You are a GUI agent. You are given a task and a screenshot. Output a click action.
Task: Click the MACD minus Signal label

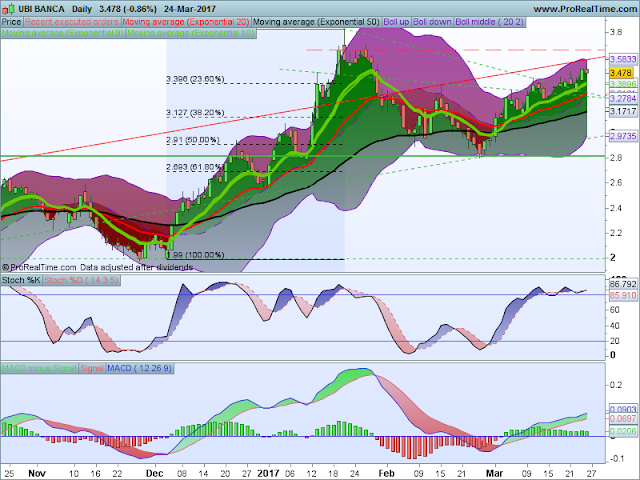click(x=40, y=368)
